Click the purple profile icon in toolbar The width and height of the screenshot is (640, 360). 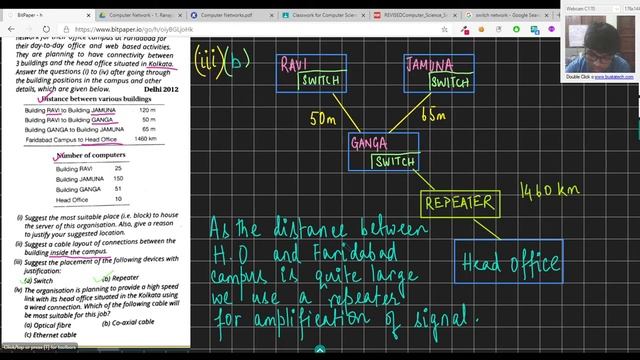(551, 29)
